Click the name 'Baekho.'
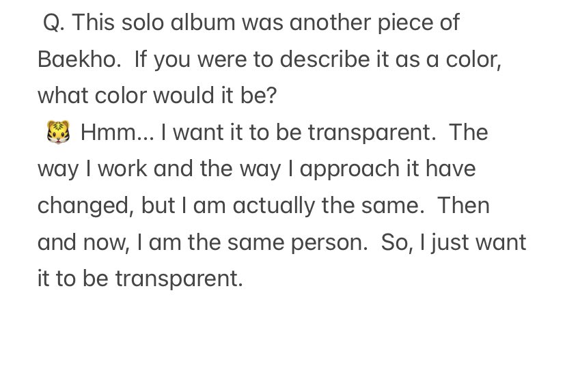This screenshot has height=392, width=565. tap(79, 59)
